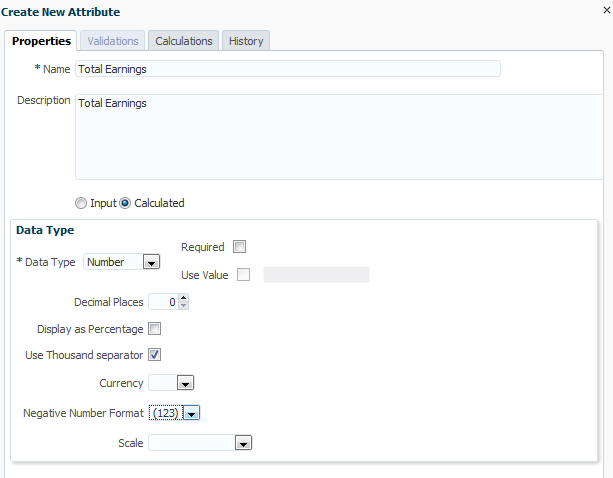613x478 pixels.
Task: Close the Create New Attribute dialog
Action: click(607, 9)
